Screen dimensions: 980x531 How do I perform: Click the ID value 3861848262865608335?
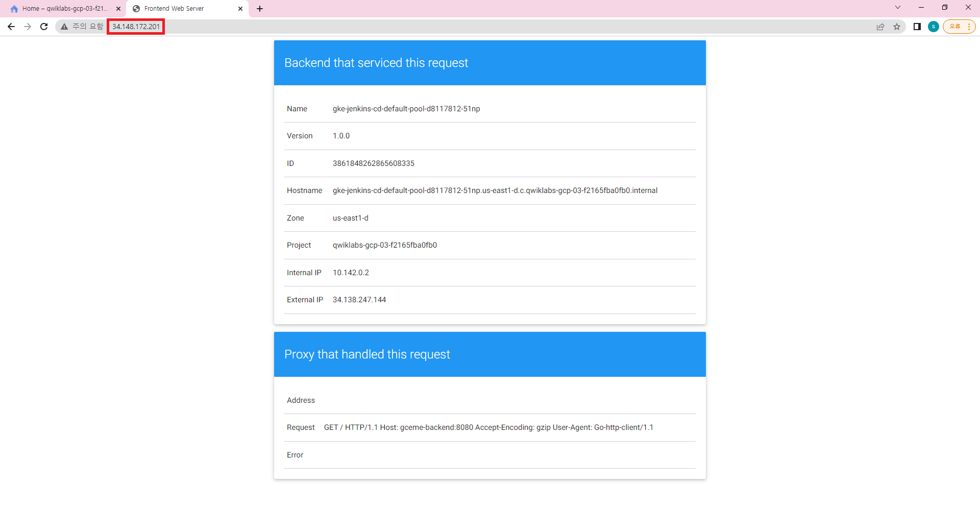[x=374, y=163]
